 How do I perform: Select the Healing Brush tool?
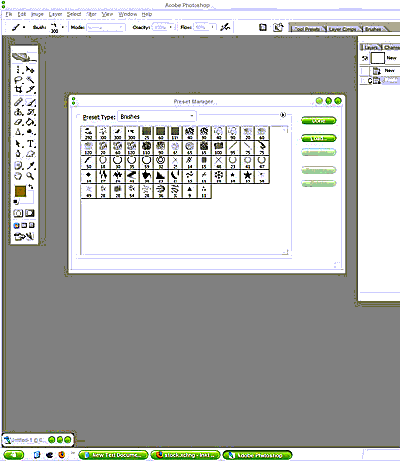18,102
